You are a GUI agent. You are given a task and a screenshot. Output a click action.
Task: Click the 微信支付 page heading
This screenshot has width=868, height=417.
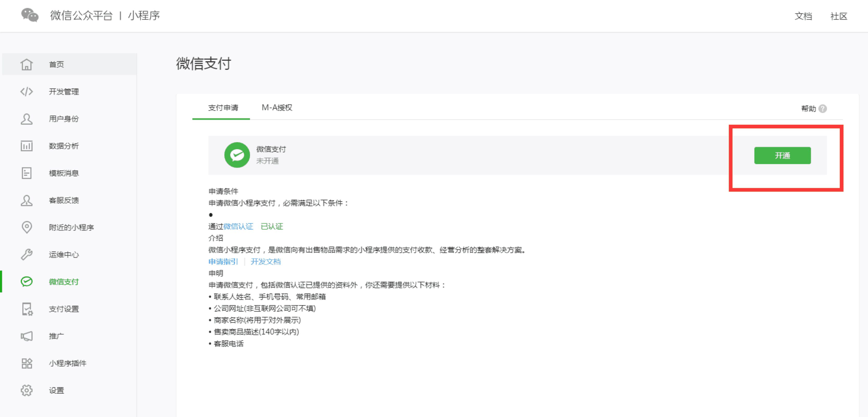coord(203,63)
